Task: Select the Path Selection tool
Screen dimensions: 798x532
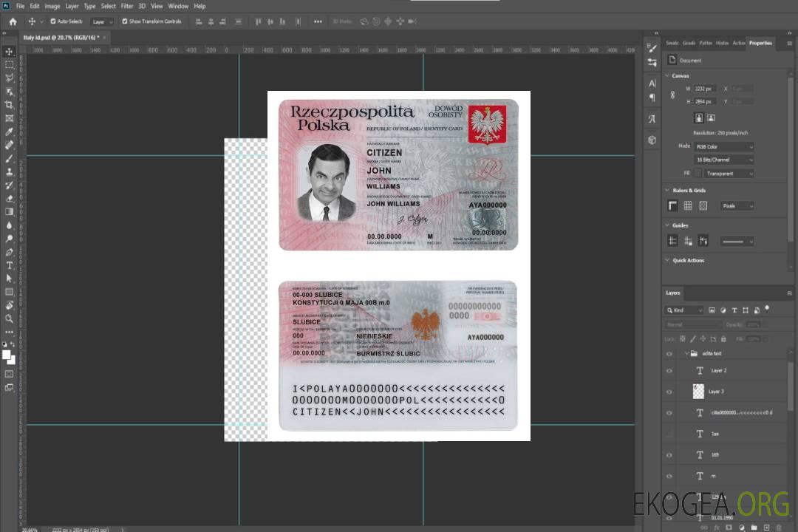Action: [9, 279]
